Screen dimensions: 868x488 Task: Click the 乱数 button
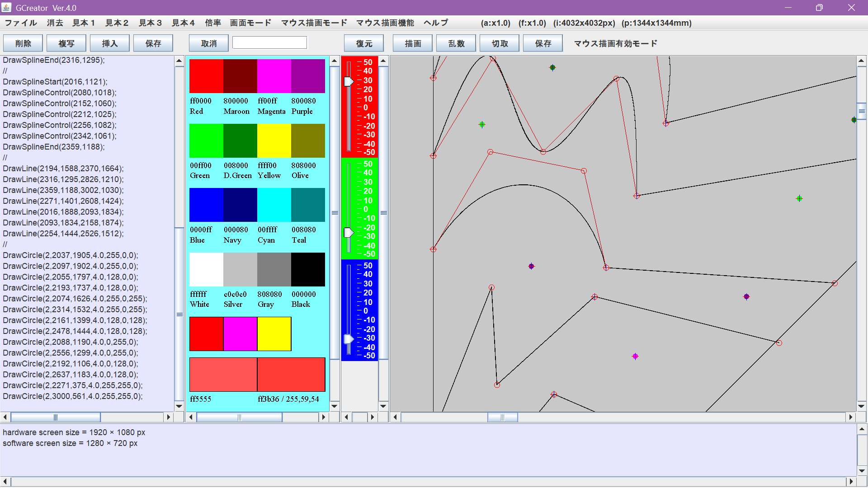coord(456,43)
